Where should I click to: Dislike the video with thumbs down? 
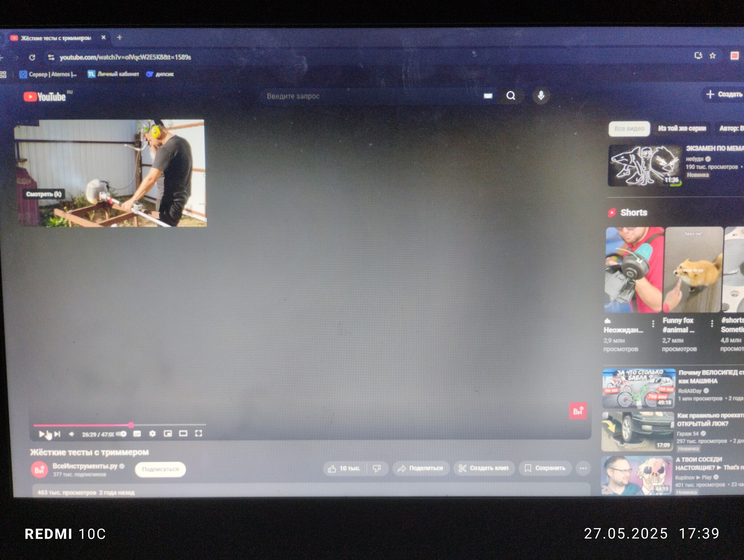tap(377, 468)
